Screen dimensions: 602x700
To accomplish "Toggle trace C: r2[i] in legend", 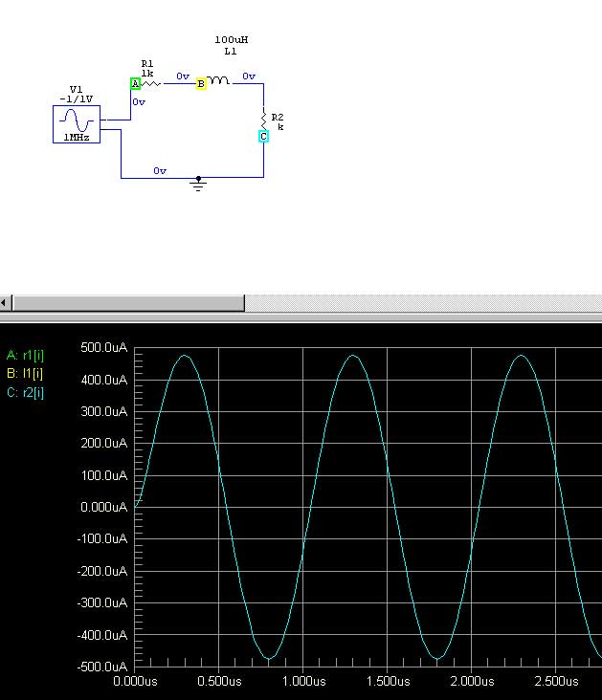I will point(25,392).
